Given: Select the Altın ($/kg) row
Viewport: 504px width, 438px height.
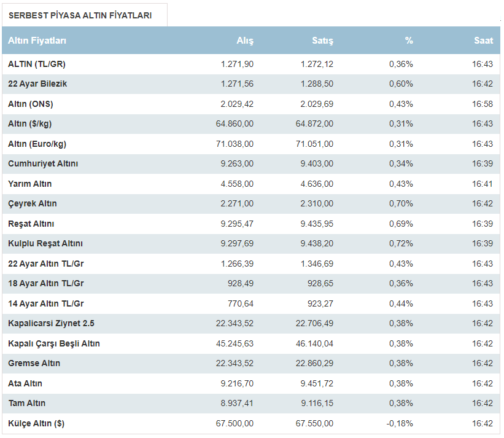Looking at the screenshot, I should pyautogui.click(x=30, y=123).
